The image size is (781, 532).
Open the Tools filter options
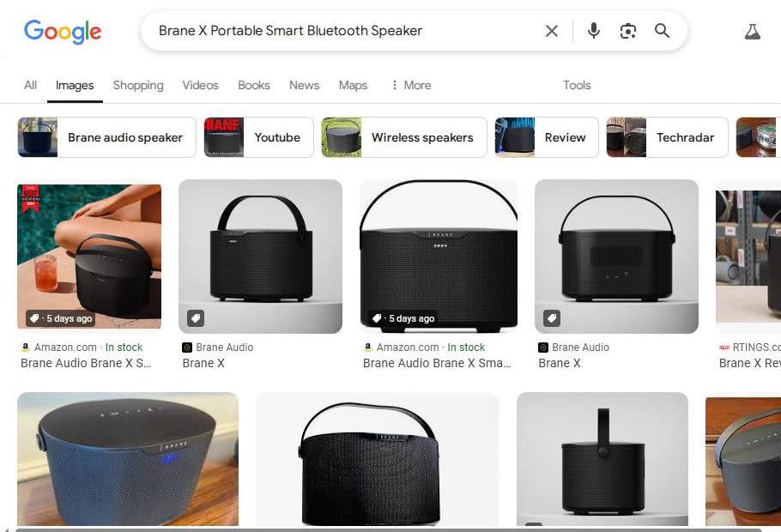(577, 85)
